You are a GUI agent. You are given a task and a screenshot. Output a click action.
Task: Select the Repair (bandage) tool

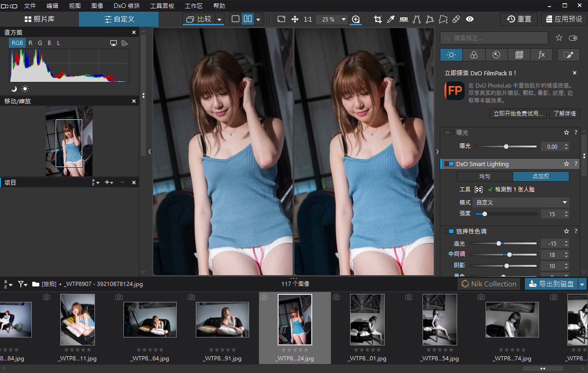(x=456, y=19)
